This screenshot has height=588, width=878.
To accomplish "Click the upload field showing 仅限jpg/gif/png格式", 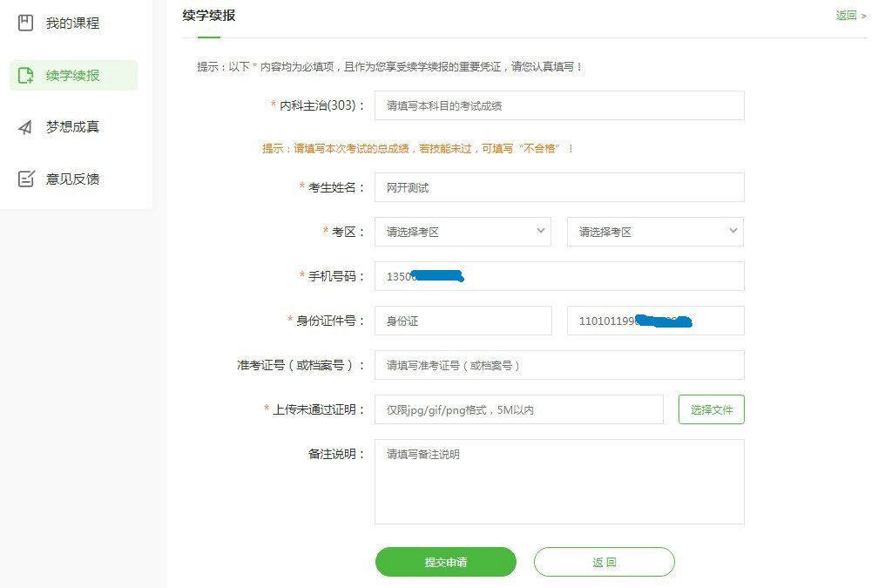I will tap(518, 409).
